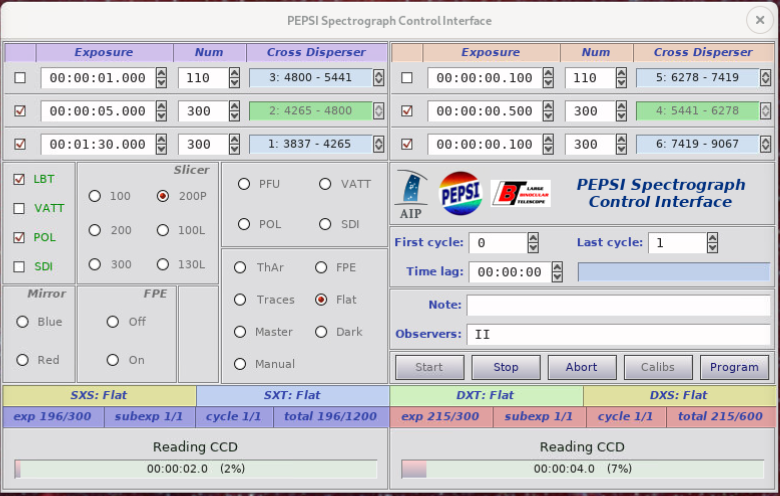Click the Abort button
780x496 pixels.
(582, 367)
